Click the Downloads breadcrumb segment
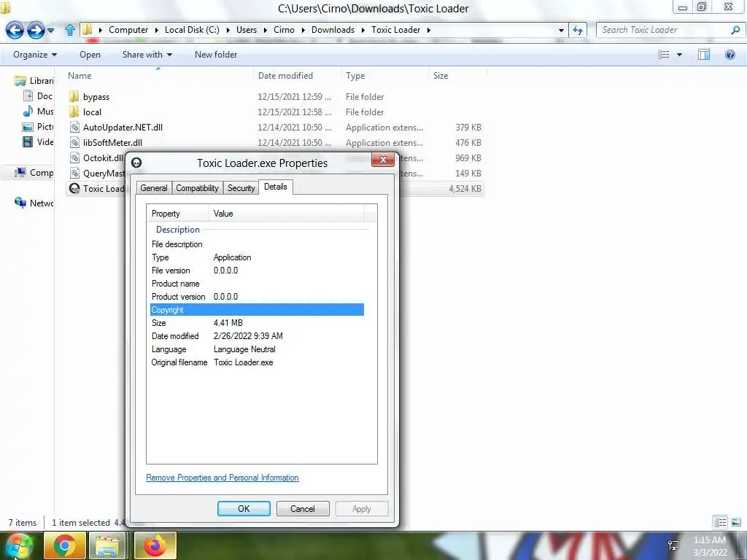The height and width of the screenshot is (560, 747). click(x=333, y=30)
